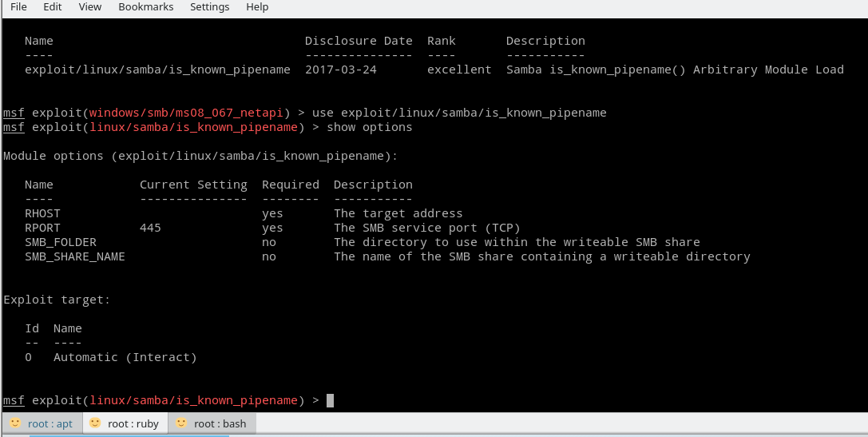The image size is (868, 437).
Task: Click 'windows/smb/ms08_067_netapi' red text
Action: coord(187,113)
